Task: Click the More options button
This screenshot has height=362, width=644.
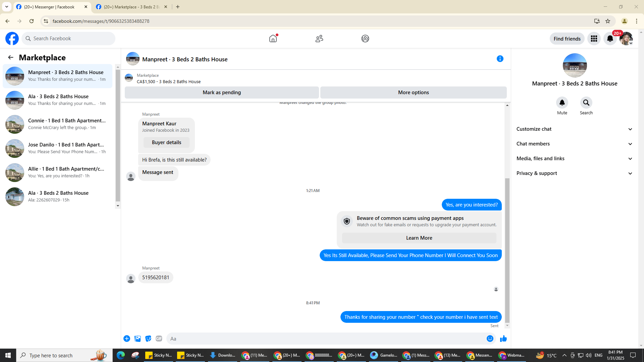Action: coord(414,93)
